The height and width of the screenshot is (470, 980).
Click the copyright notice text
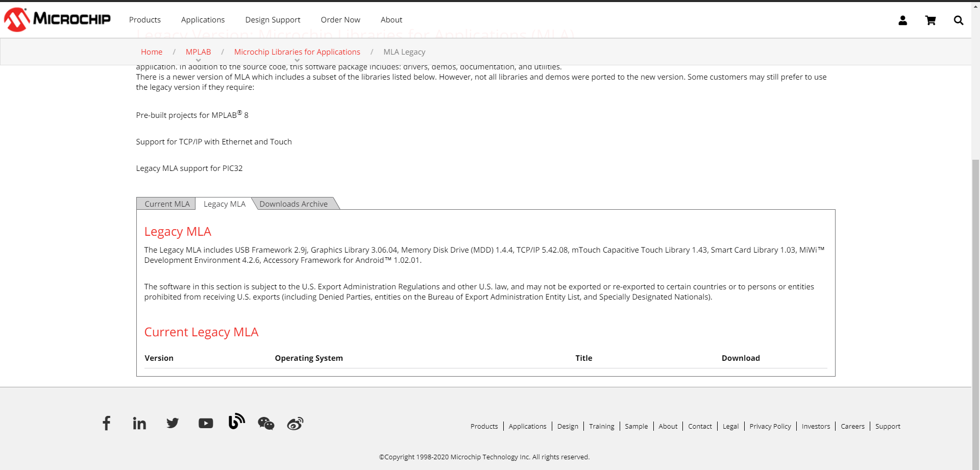(484, 457)
